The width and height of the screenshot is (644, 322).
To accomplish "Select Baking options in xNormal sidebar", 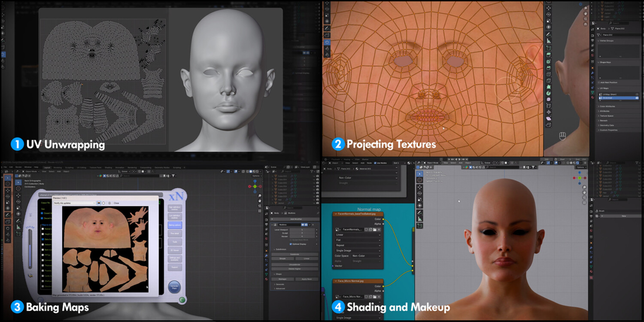I will tap(175, 225).
